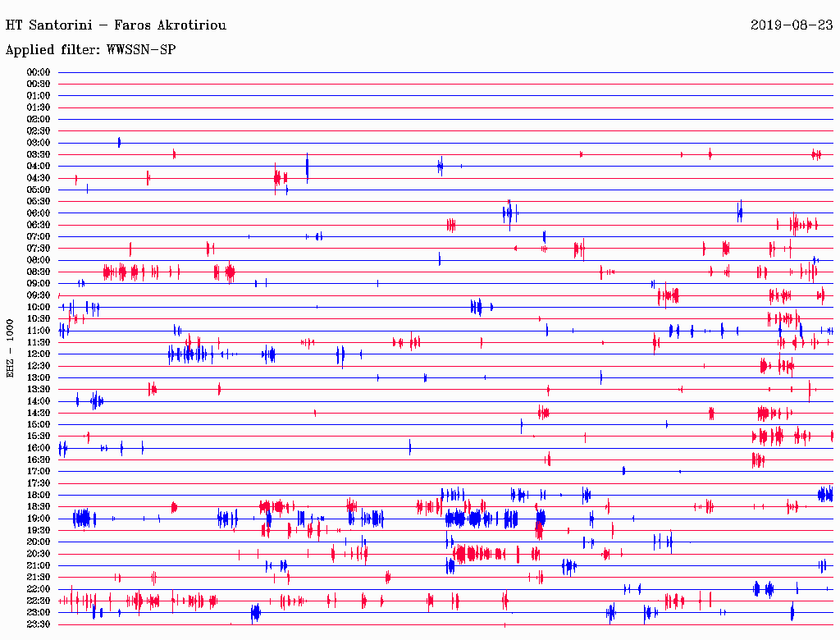840x640 pixels.
Task: Click the 02:30 time label
Action: (x=39, y=131)
